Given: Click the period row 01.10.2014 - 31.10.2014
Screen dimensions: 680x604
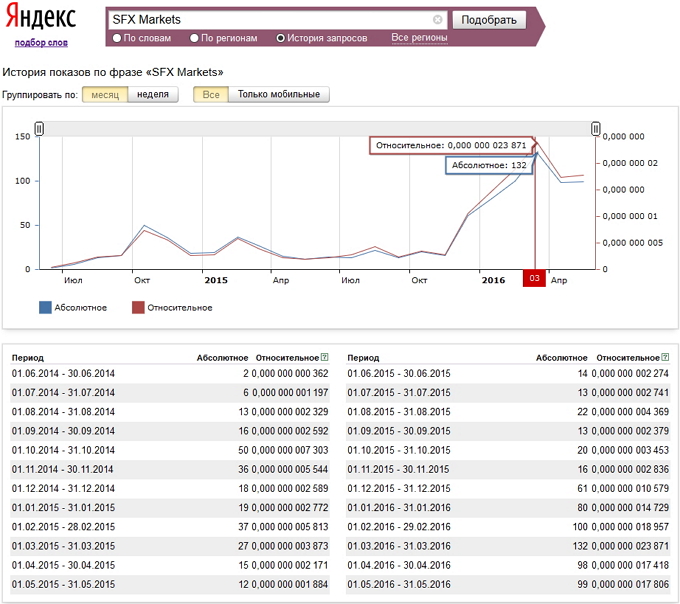Looking at the screenshot, I should point(170,450).
